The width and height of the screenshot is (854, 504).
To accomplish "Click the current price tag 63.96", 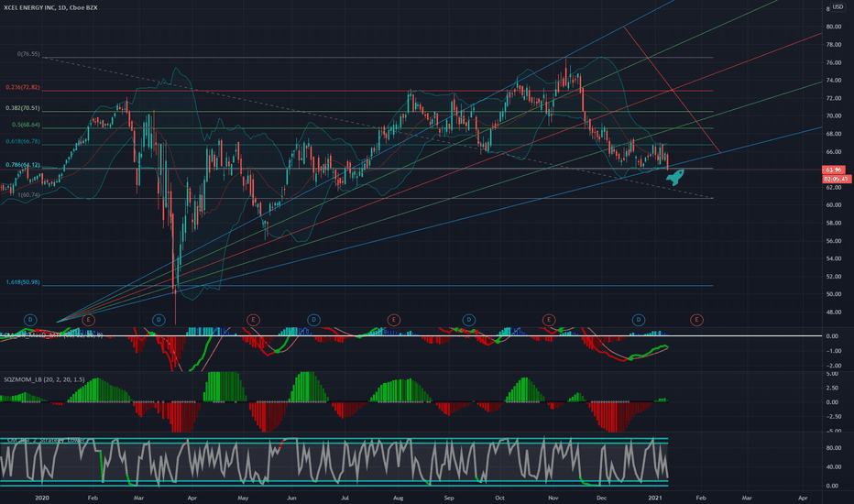I will [833, 170].
